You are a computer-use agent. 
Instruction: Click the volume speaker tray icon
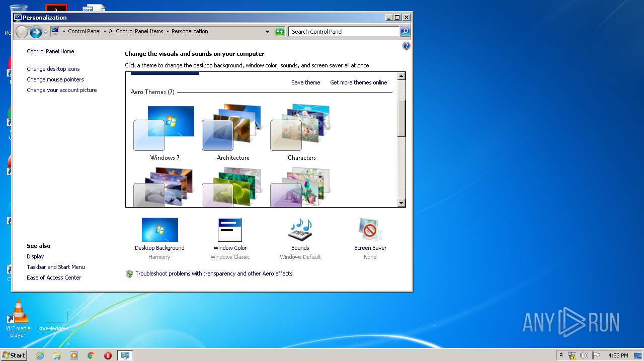coord(584,355)
